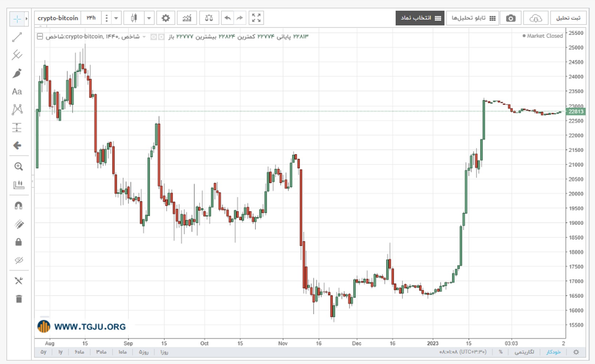Open the interval dropdown arrow beside 24h
Image resolution: width=595 pixels, height=364 pixels.
(x=116, y=18)
